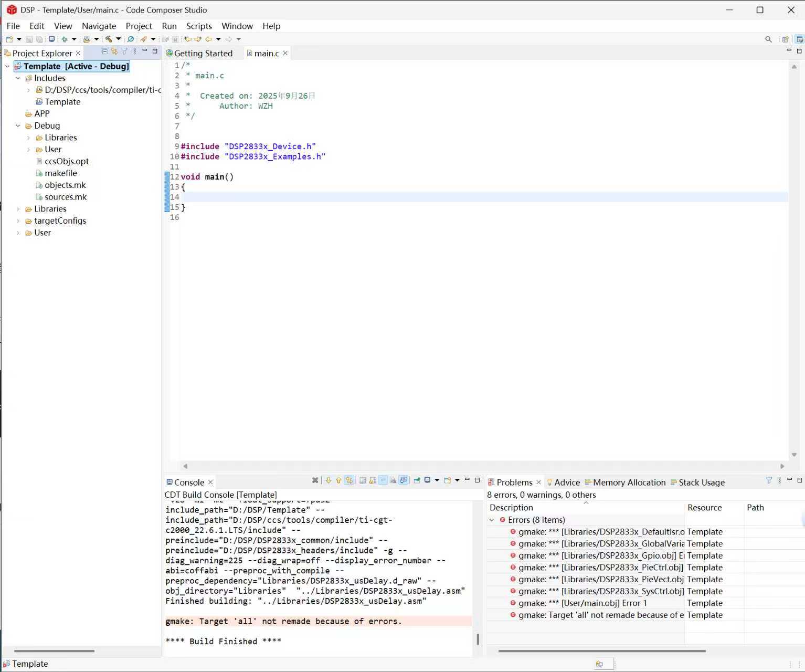Switch to the Stack Usage tab
The image size is (805, 672).
coord(697,482)
